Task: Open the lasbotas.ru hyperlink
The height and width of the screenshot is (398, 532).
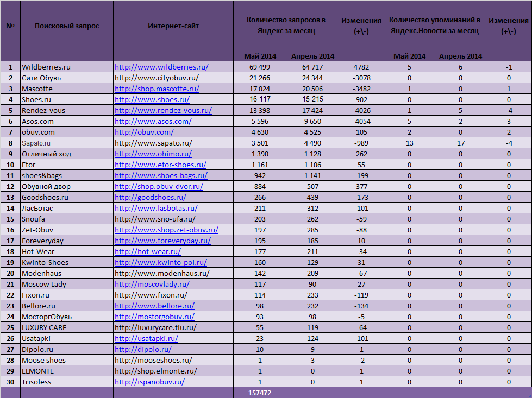Action: point(156,208)
